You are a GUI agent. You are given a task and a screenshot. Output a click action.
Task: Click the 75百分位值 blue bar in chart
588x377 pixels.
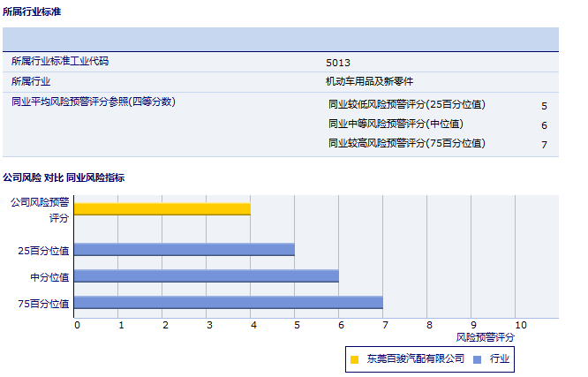[x=228, y=303]
